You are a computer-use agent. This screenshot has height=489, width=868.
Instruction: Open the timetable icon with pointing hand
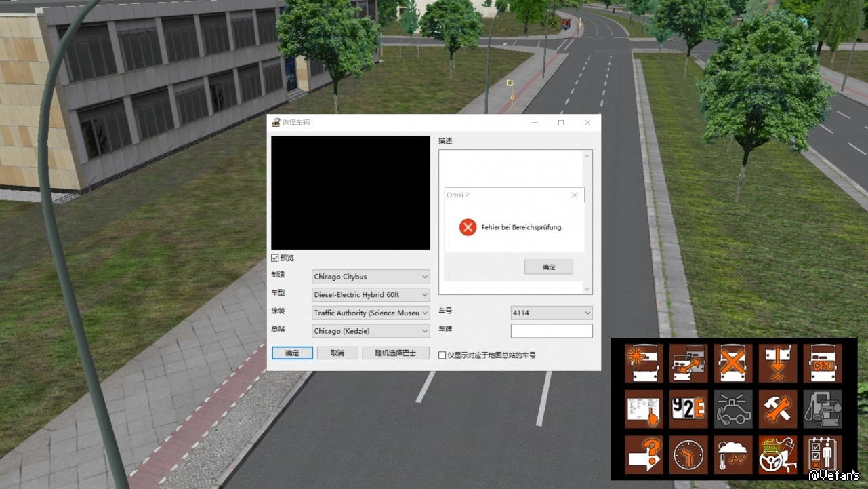pos(644,409)
